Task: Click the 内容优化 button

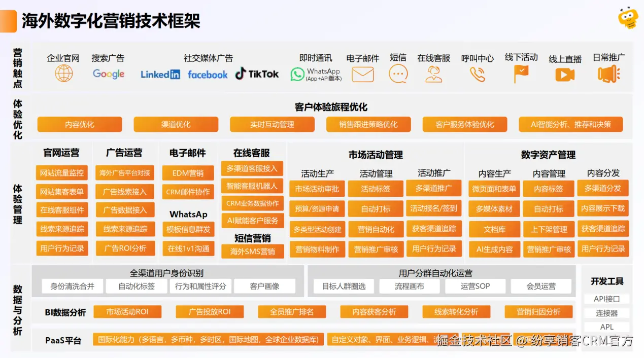Action: [79, 124]
